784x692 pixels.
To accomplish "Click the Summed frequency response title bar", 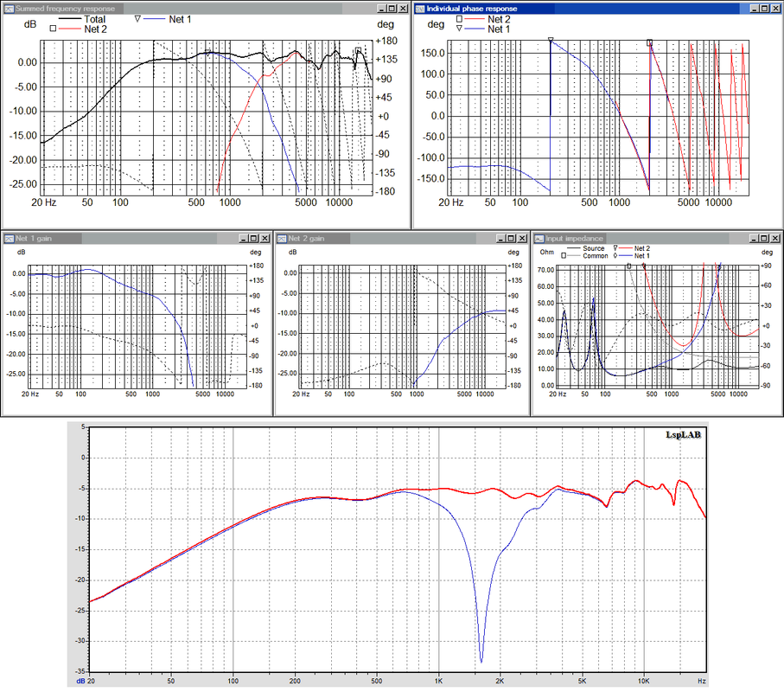I will [x=206, y=9].
